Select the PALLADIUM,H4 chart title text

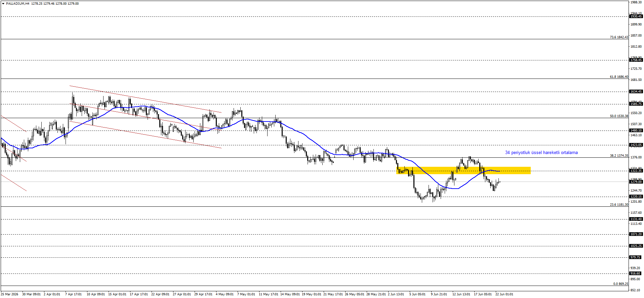point(17,4)
